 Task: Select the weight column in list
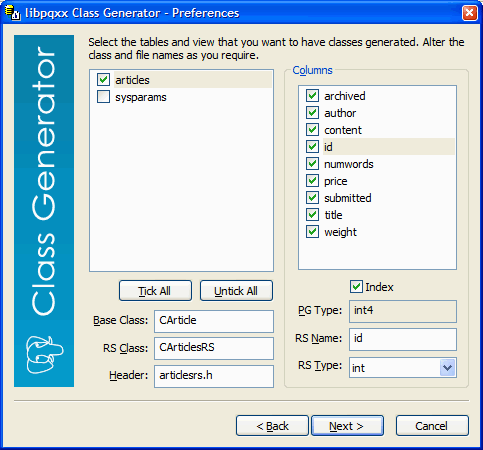pos(340,232)
